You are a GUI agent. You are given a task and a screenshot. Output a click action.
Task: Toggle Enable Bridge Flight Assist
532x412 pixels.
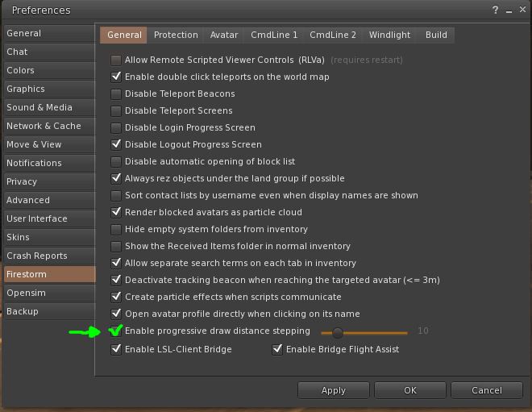[277, 349]
